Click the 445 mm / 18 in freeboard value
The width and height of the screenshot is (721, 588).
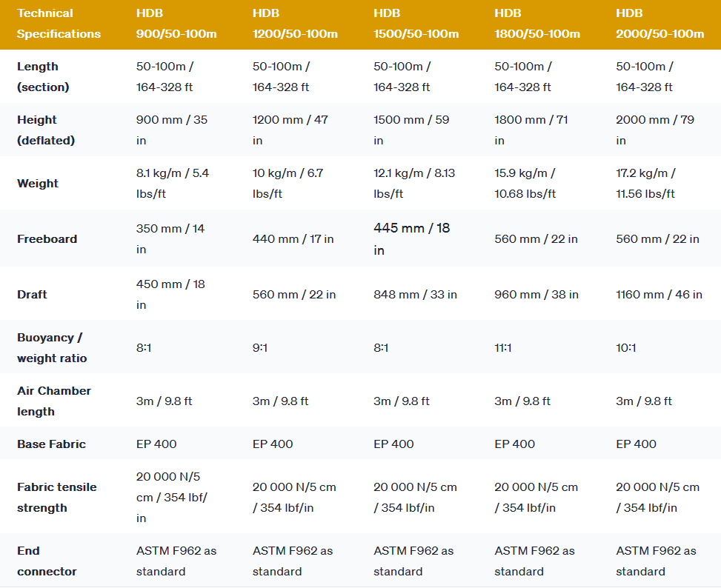click(x=411, y=239)
